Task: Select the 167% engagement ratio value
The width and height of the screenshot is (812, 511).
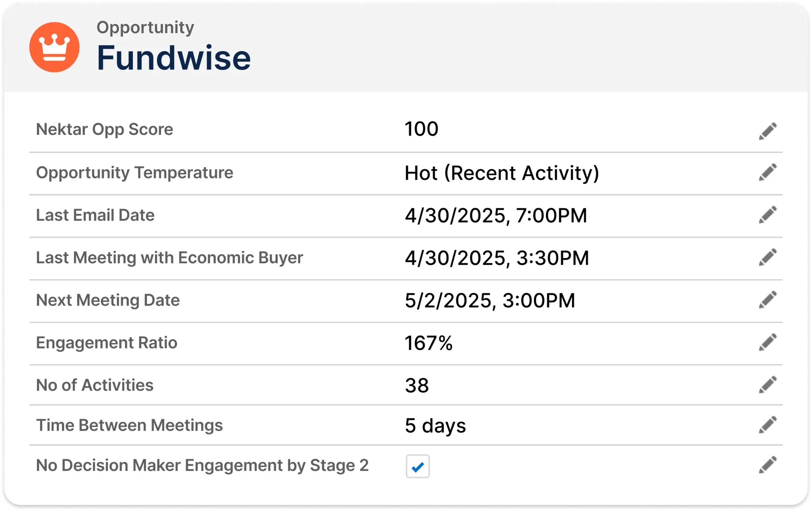Action: pos(429,343)
